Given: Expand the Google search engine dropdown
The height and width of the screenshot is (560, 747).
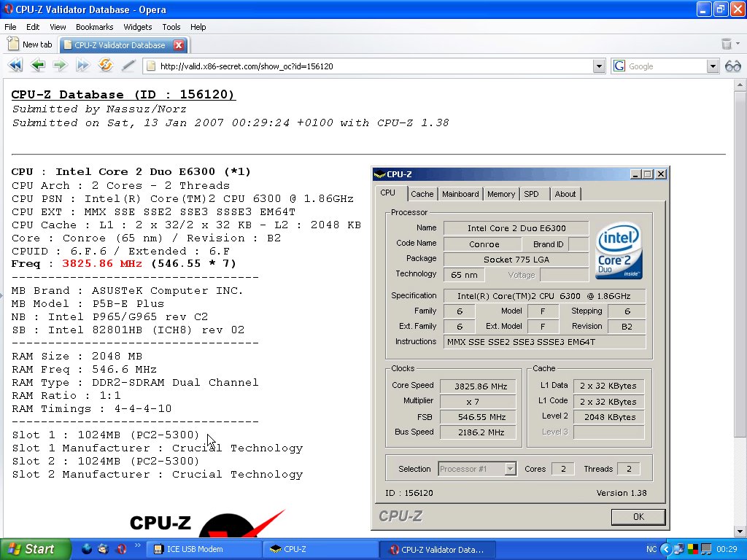Looking at the screenshot, I should [712, 66].
